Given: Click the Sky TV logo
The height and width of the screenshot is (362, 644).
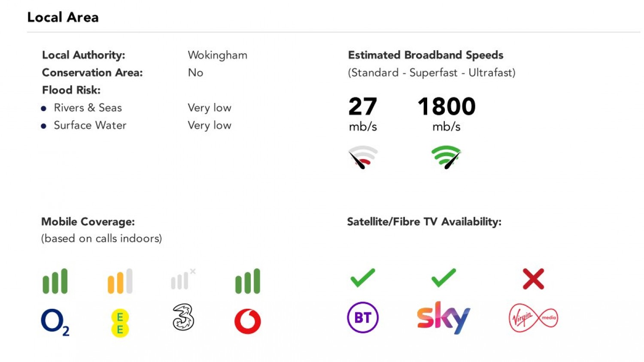Looking at the screenshot, I should (444, 318).
